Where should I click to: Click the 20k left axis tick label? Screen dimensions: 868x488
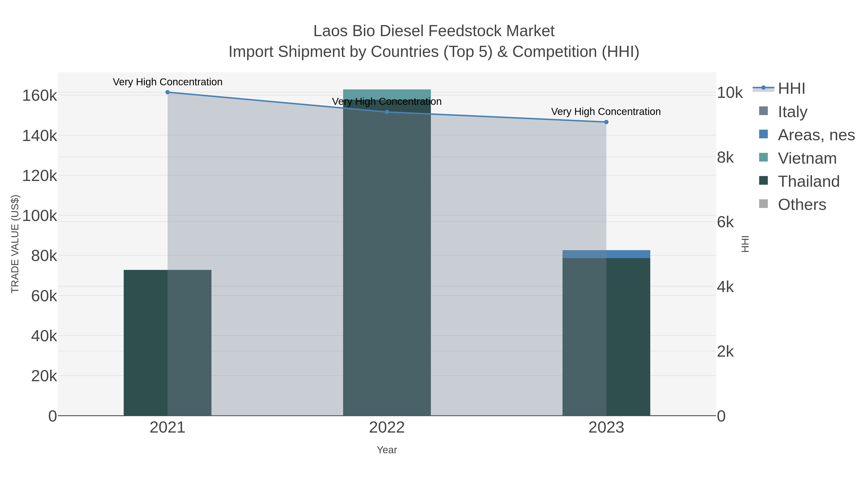[44, 376]
